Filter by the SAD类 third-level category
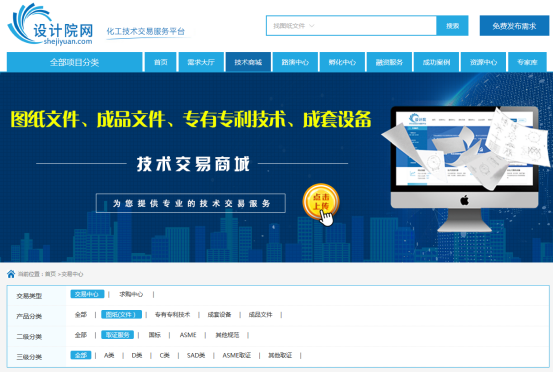Viewport: 553px width, 372px height. (x=196, y=355)
